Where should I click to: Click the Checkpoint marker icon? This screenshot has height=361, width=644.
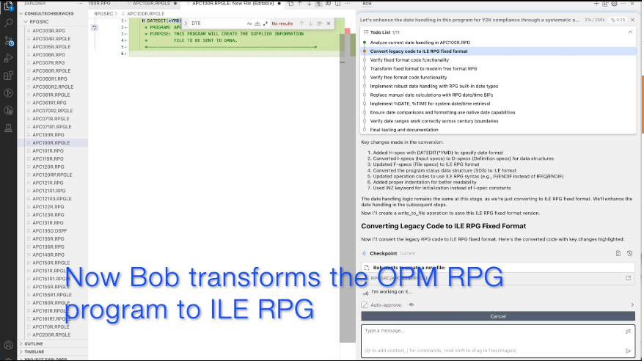coord(364,253)
